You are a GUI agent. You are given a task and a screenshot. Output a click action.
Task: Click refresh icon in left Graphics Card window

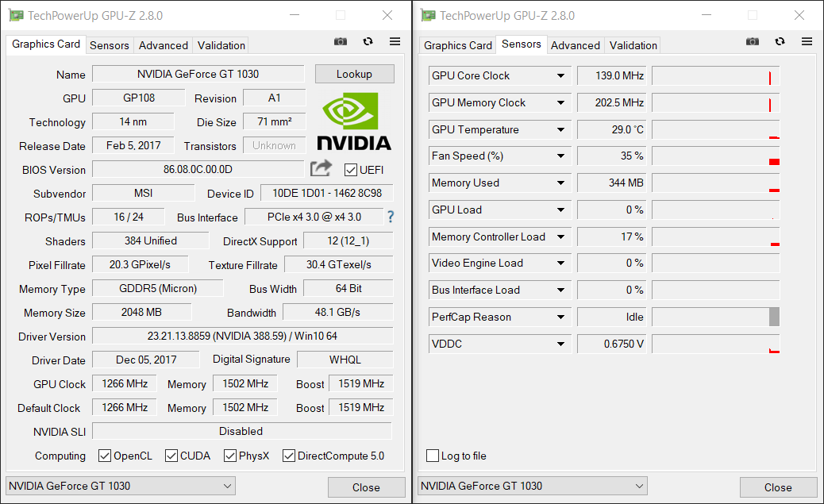click(x=368, y=41)
